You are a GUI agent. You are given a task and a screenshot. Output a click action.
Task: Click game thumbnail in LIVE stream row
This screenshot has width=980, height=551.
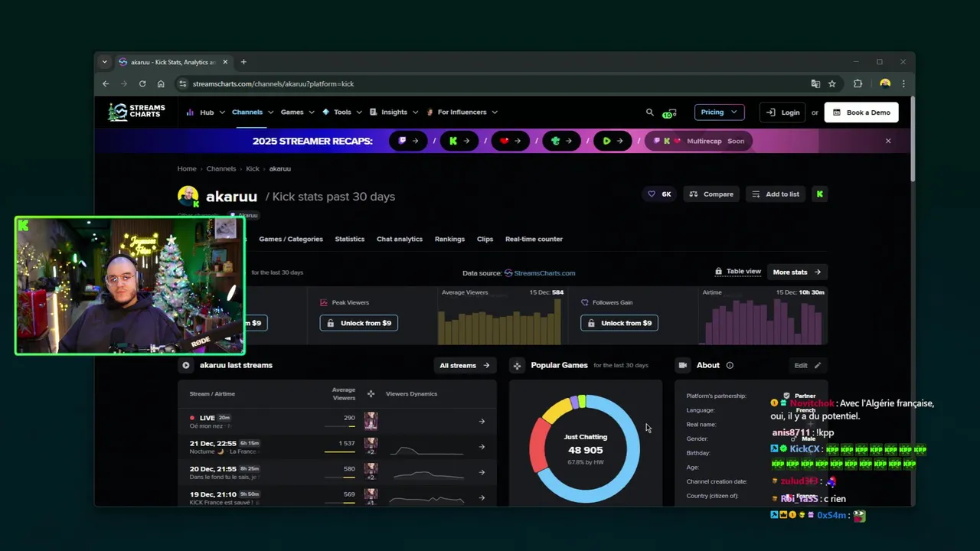371,421
